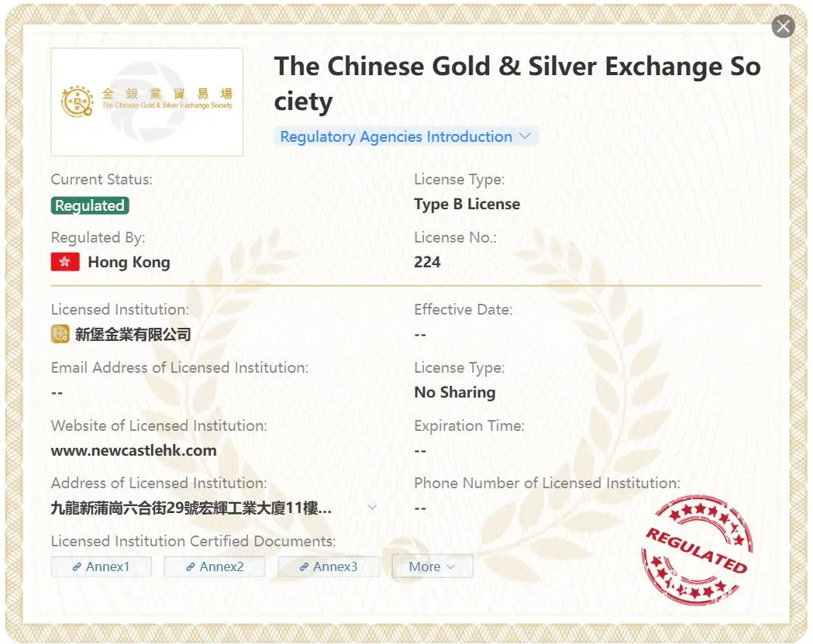Screen dimensions: 813x644
Task: Click the Hong Kong regulator name
Action: pos(129,263)
